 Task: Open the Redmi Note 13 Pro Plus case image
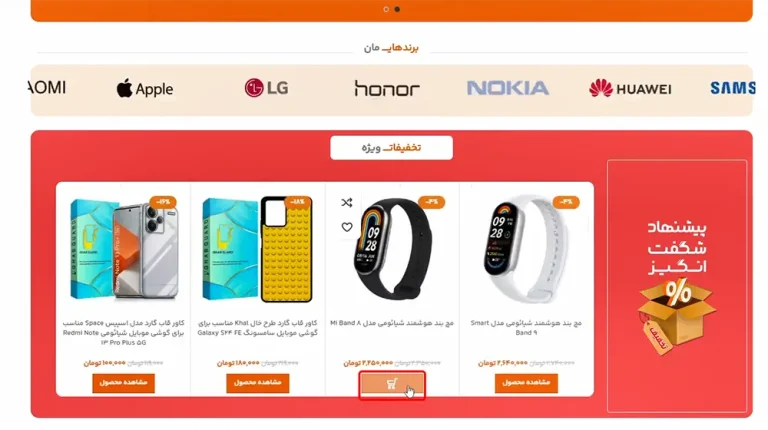pos(123,249)
